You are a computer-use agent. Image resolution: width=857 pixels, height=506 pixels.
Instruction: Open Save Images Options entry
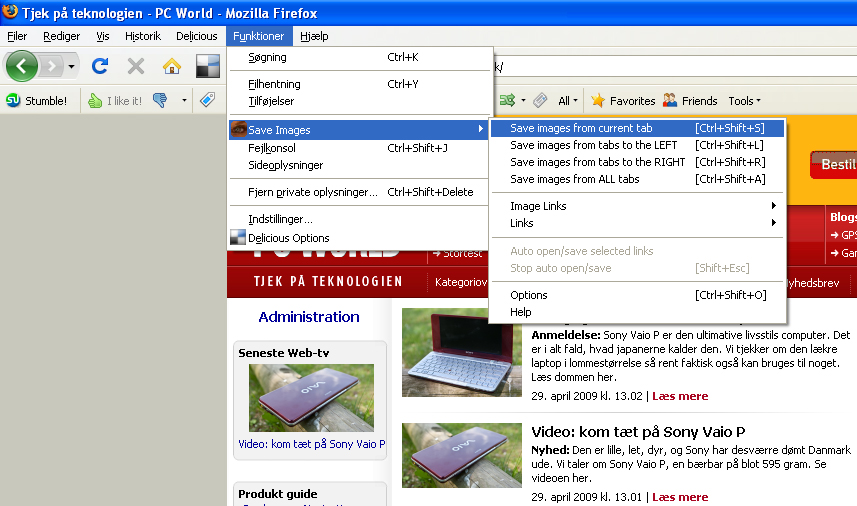click(x=529, y=295)
